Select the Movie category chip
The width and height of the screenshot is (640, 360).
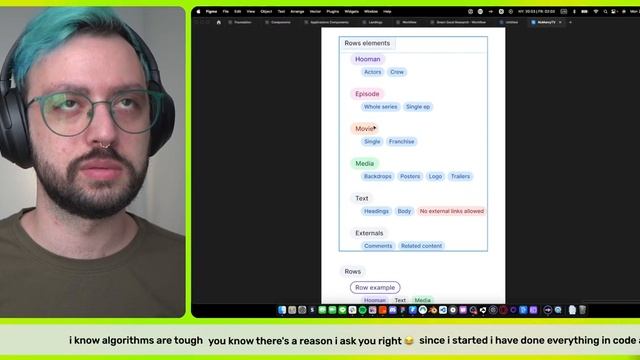[364, 129]
